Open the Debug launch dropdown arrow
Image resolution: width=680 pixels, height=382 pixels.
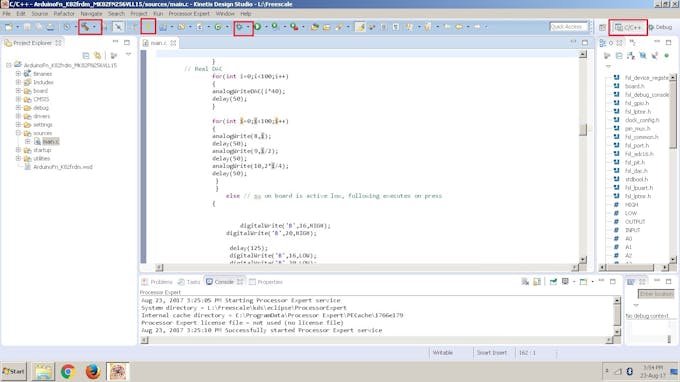[248, 27]
